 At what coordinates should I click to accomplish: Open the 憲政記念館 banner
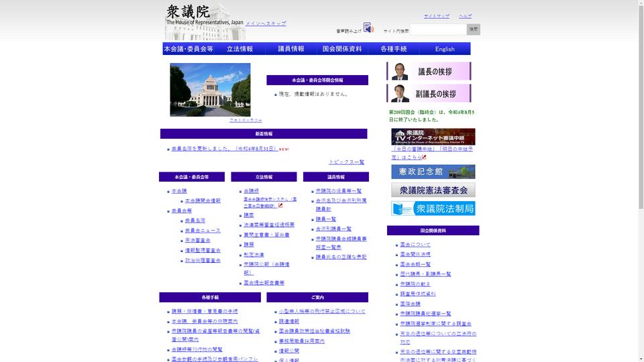433,172
